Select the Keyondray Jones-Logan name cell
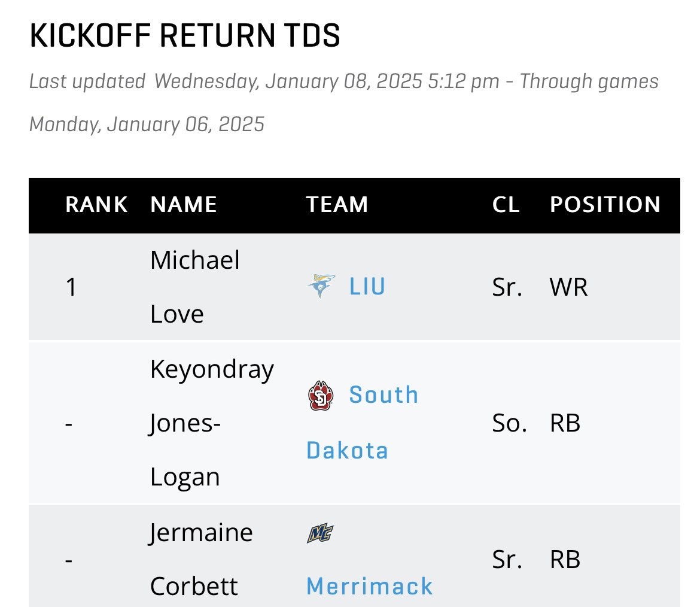 (212, 423)
